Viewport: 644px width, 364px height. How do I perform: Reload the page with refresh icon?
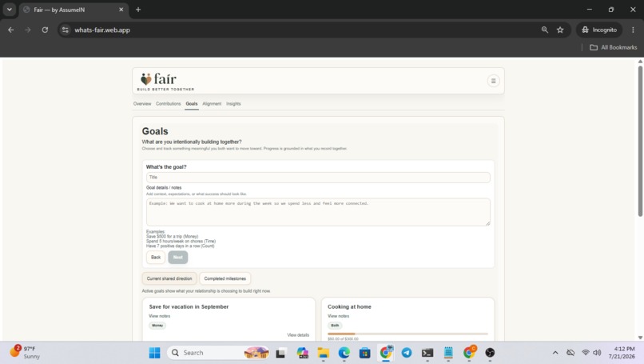[x=45, y=30]
